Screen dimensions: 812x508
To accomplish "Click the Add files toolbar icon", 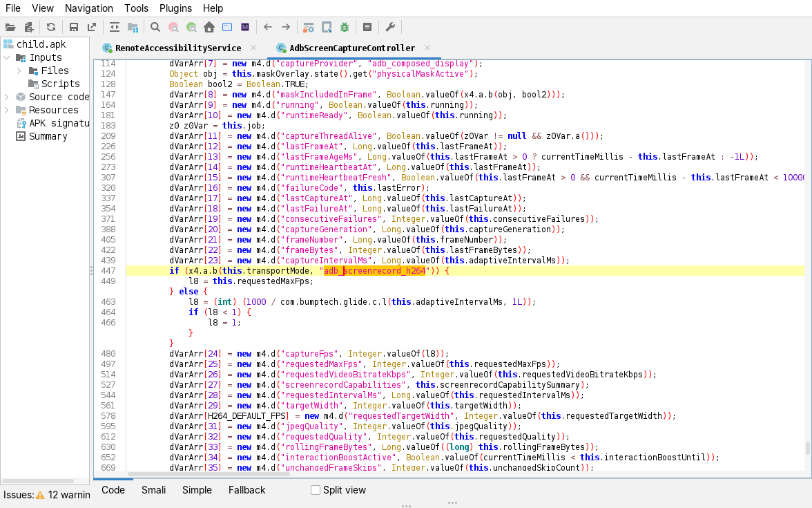I will click(x=29, y=28).
